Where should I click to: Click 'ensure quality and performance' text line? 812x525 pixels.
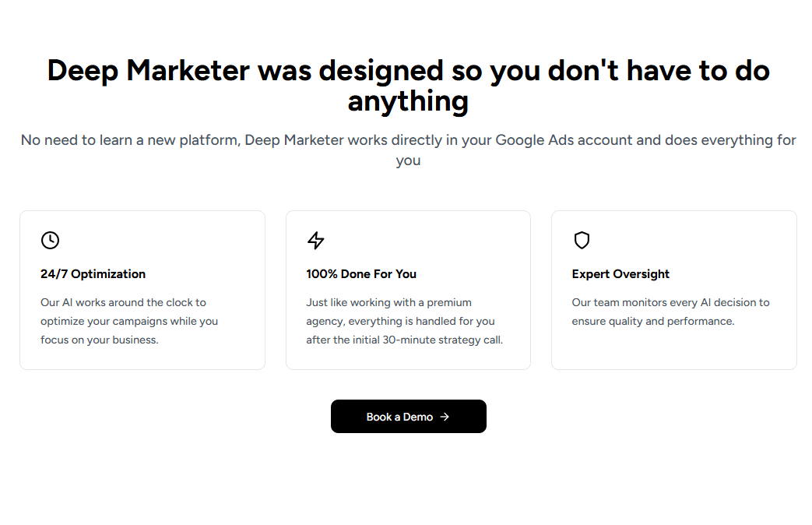[652, 321]
